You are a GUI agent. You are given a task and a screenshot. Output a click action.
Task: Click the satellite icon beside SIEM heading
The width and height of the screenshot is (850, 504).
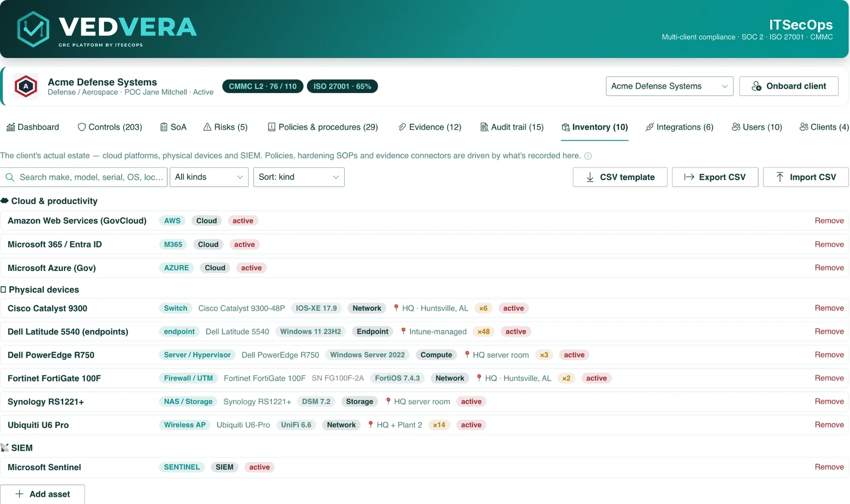point(5,448)
